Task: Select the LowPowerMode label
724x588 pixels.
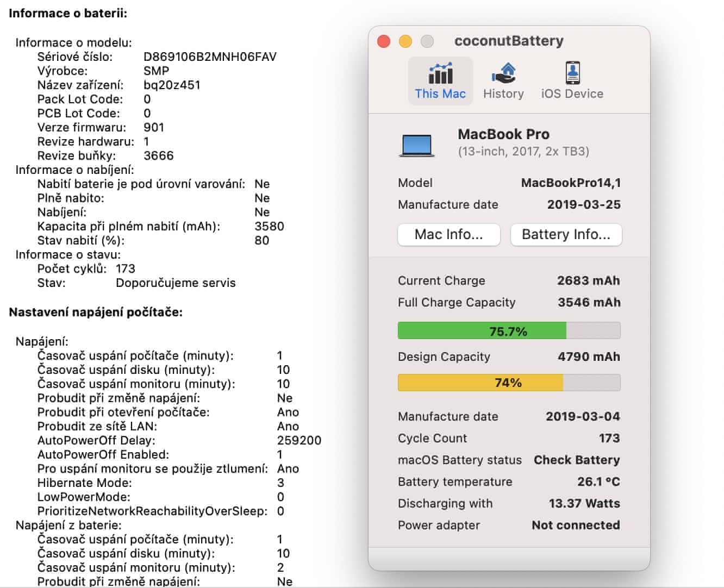Action: (84, 497)
